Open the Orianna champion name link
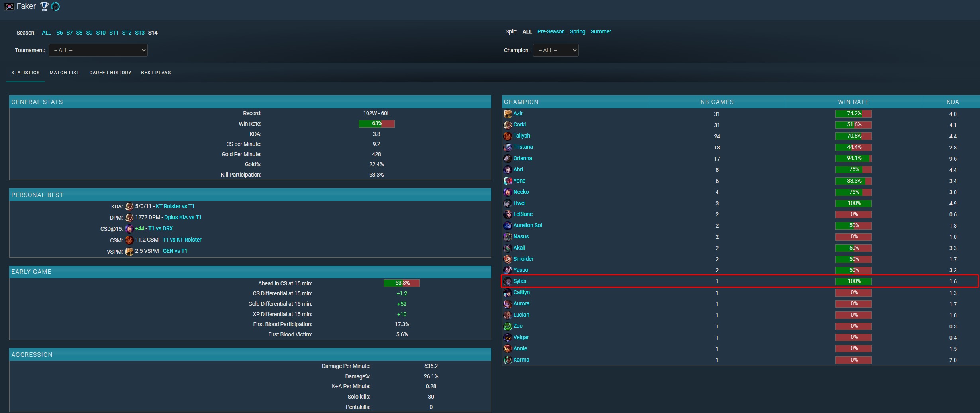The height and width of the screenshot is (413, 980). click(523, 158)
